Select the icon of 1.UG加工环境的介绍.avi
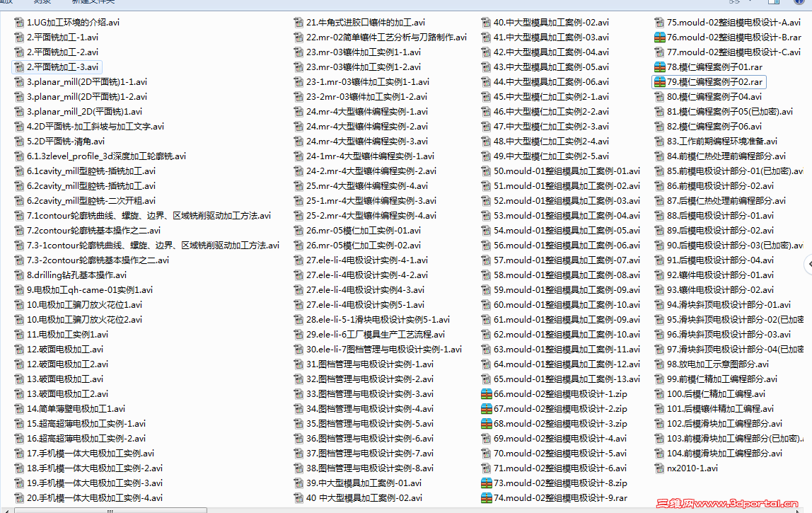The height and width of the screenshot is (513, 812). (19, 22)
